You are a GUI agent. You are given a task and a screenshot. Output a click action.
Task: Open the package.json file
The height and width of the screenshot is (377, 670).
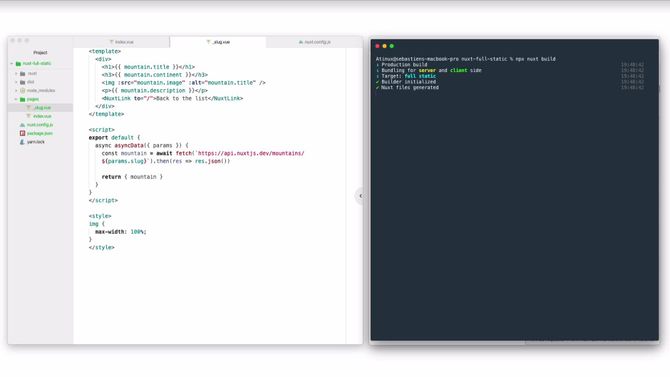pos(40,133)
